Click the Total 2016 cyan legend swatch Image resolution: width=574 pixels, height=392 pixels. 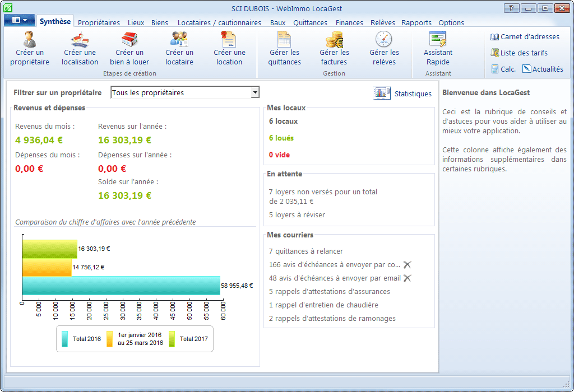pyautogui.click(x=65, y=339)
